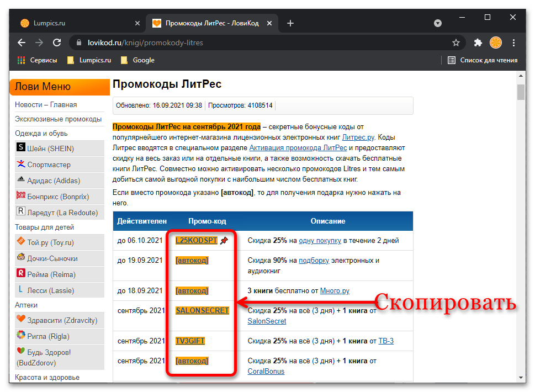Open the Lumpics.ru bookmark folder
The image size is (535, 392).
89,60
